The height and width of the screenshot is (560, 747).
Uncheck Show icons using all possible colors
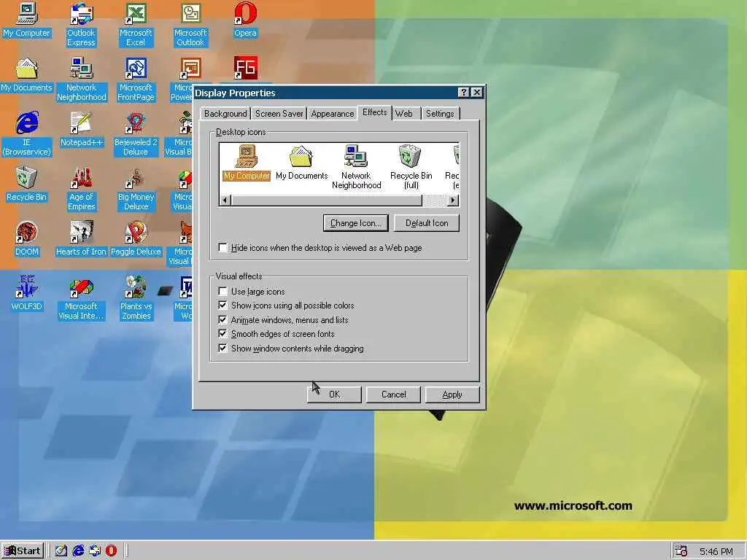(223, 306)
